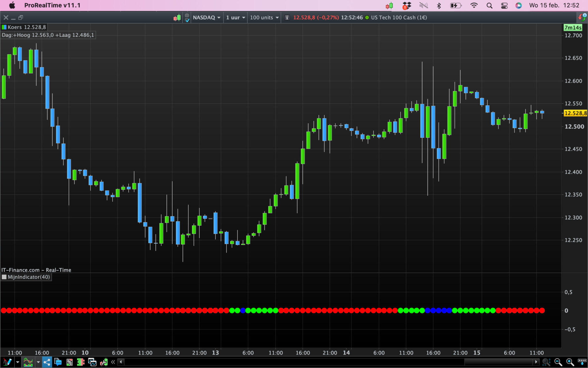Open the indicators and trading systems icon
The image size is (588, 368).
click(28, 362)
